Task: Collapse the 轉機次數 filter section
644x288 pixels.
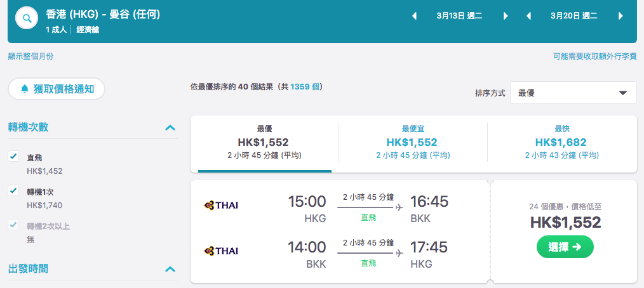Action: pos(170,128)
